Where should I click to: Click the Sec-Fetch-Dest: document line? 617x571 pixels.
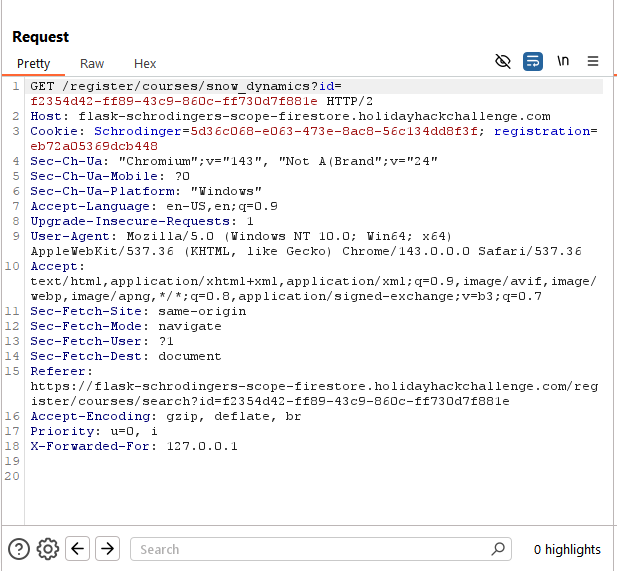[x=126, y=356]
